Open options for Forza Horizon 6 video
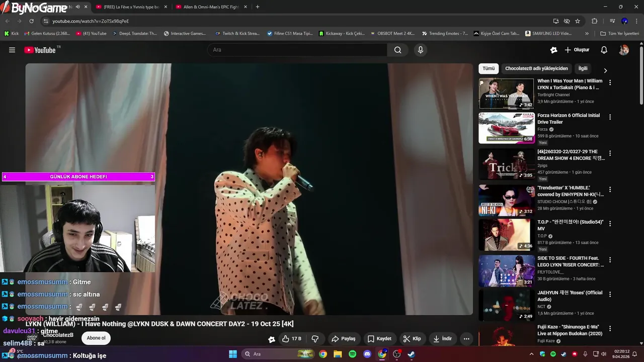 tap(610, 117)
